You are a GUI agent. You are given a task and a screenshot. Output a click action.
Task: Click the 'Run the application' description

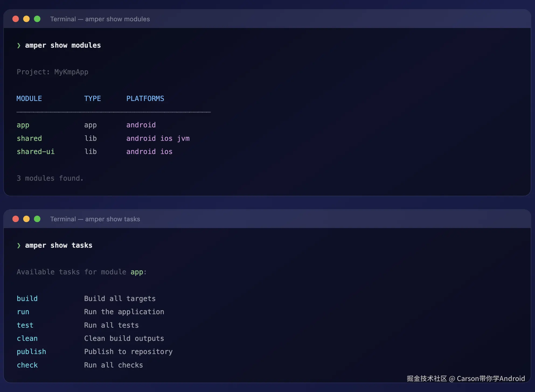124,312
